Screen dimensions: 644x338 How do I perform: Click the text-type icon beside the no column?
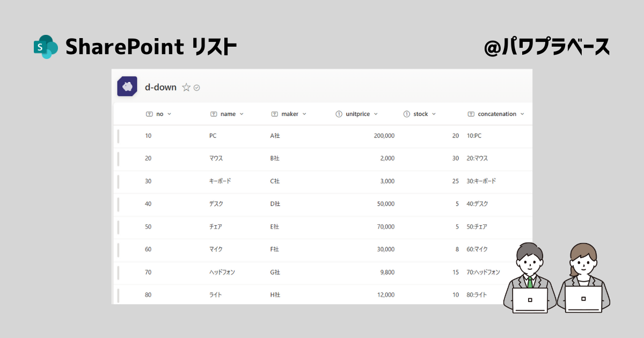[150, 114]
